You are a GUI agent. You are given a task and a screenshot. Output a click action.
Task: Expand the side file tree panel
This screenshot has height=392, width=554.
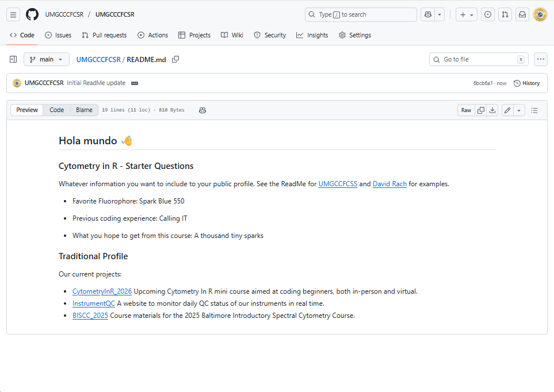[x=13, y=59]
